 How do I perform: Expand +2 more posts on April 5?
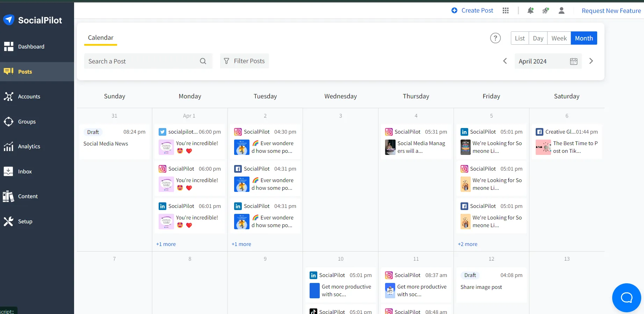tap(468, 244)
